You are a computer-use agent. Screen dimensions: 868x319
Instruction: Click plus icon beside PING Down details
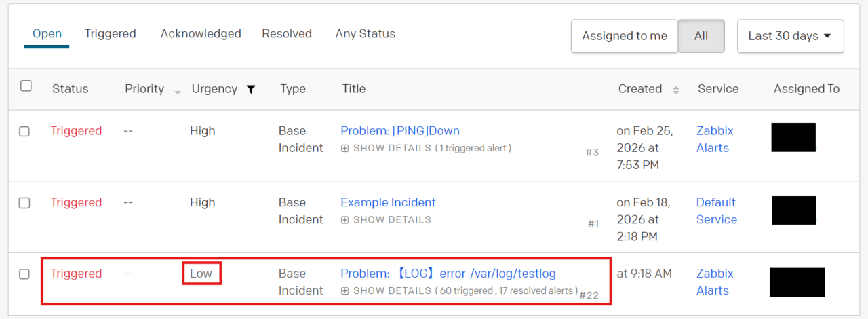tap(345, 148)
